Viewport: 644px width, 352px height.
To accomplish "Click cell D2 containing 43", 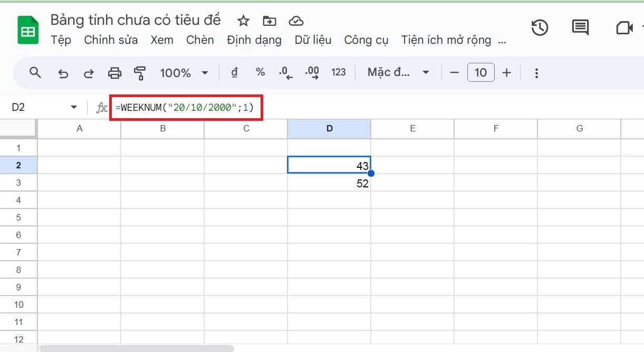I will tap(329, 165).
